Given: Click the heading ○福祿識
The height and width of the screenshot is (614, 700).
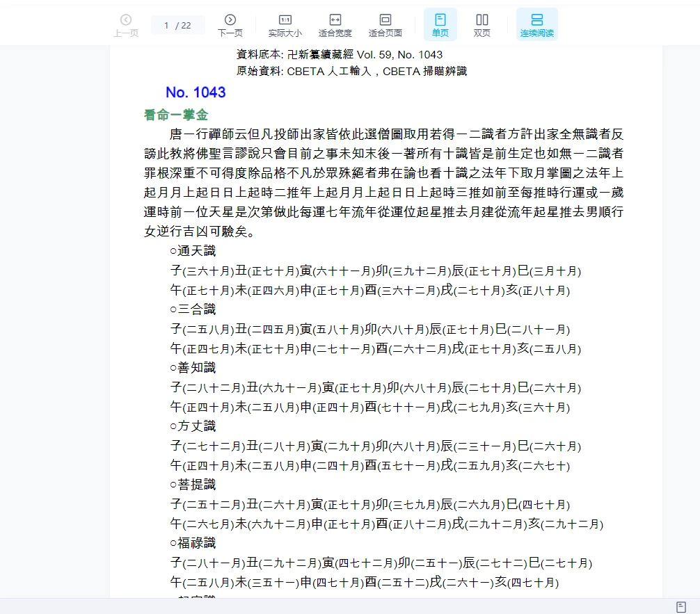Looking at the screenshot, I should (x=193, y=543).
